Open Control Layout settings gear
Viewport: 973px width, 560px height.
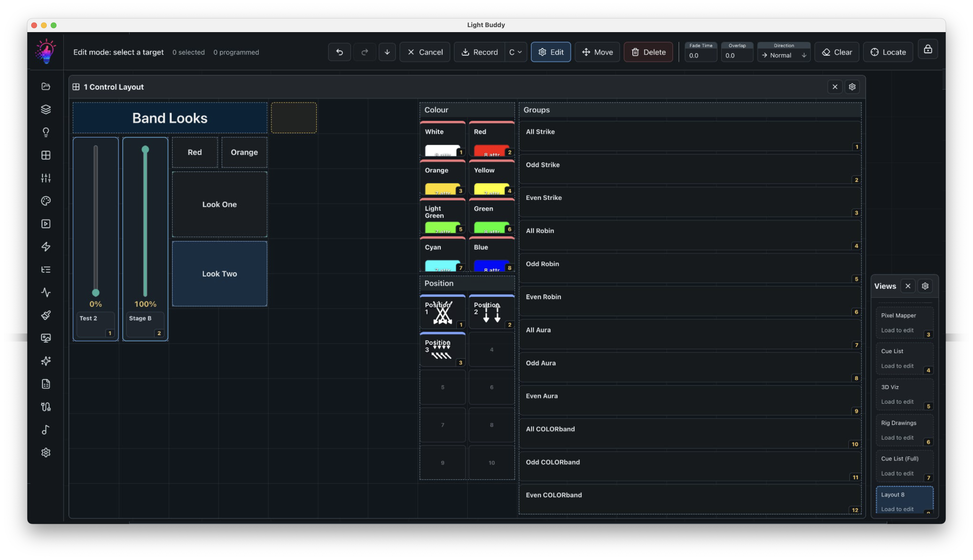click(852, 87)
